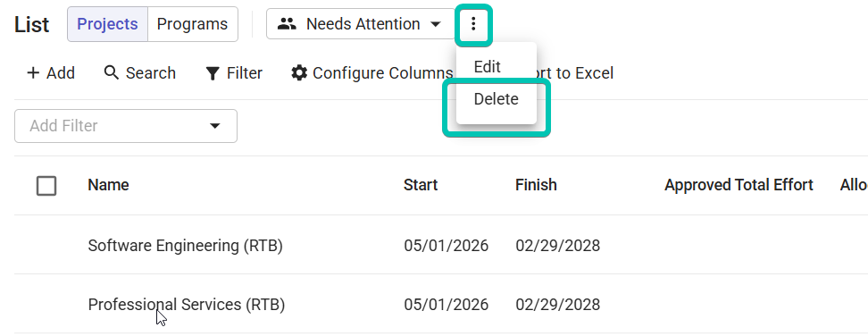This screenshot has height=336, width=868.
Task: Switch to the Programs toggle
Action: (x=192, y=24)
